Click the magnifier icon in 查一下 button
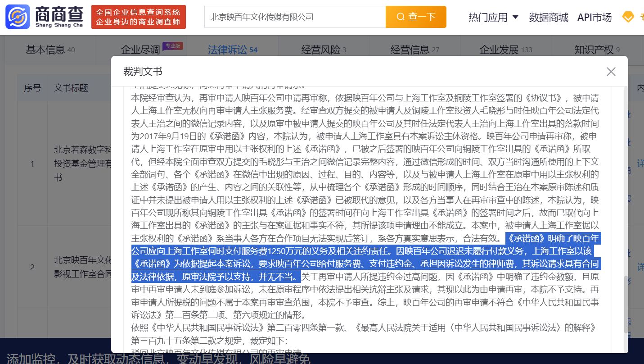644x364 pixels. (x=400, y=17)
